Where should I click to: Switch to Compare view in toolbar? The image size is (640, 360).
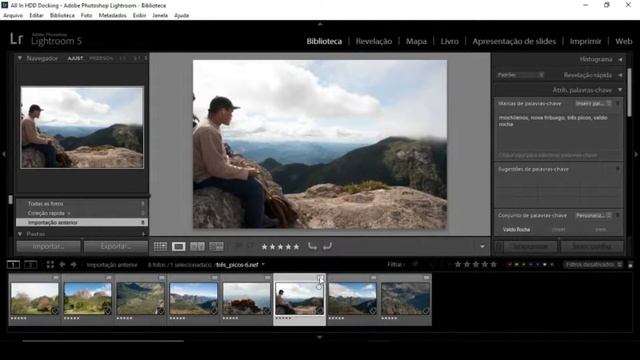197,246
